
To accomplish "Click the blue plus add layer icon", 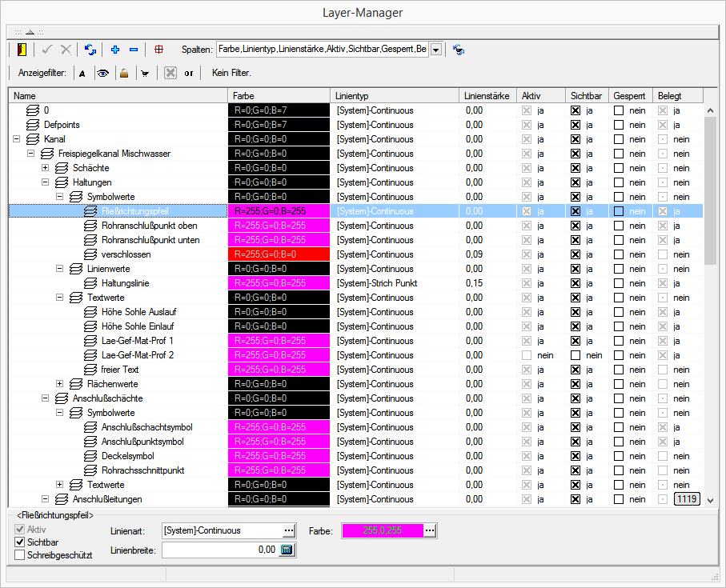I will [x=115, y=50].
